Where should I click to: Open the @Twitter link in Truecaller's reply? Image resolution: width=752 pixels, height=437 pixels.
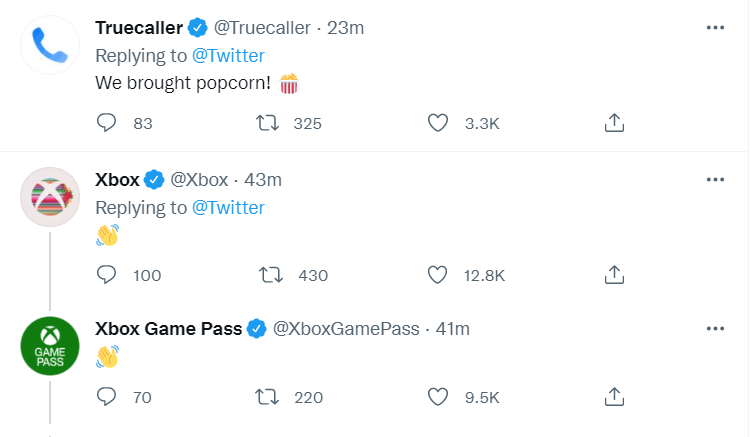[228, 56]
